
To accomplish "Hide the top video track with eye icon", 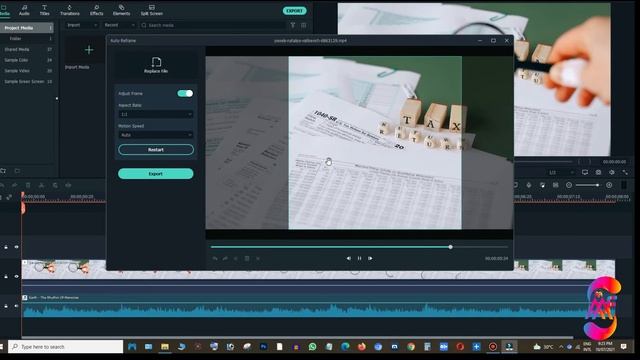I will point(16,247).
